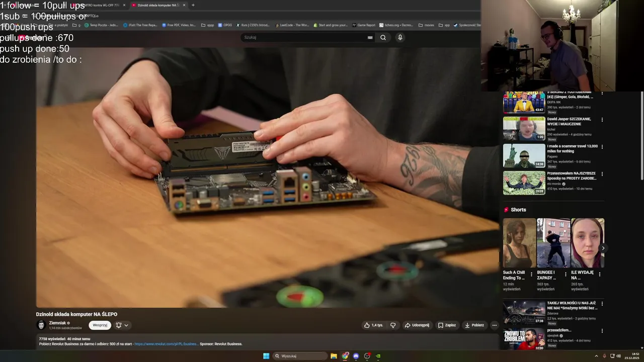Open more actions three-dot menu under video
The width and height of the screenshot is (644, 362).
[x=494, y=325]
